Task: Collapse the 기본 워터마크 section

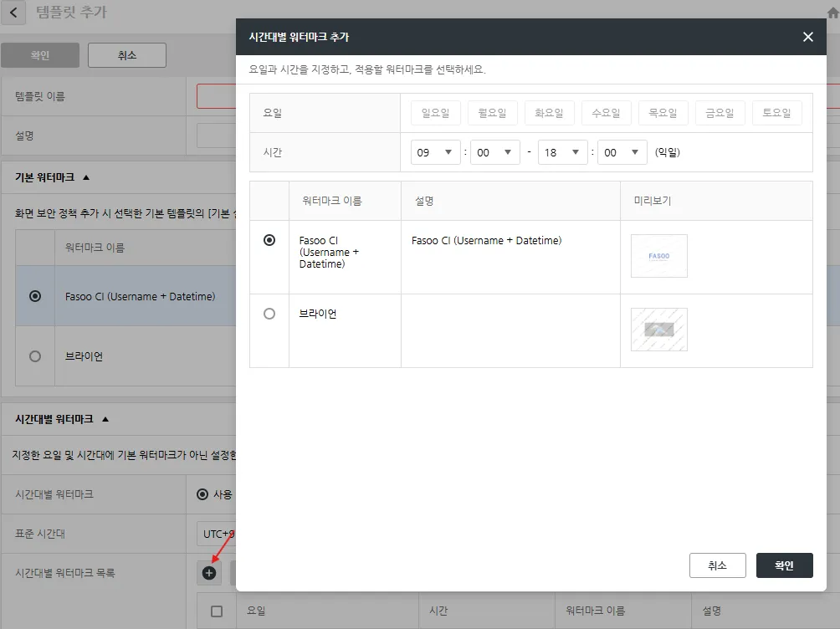Action: point(86,177)
